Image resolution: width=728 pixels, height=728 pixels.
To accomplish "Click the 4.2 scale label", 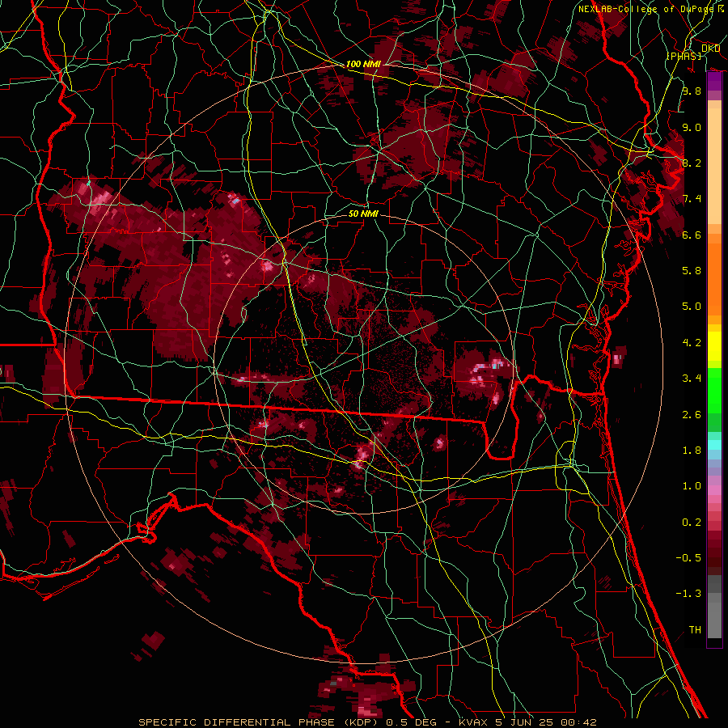I will (x=692, y=343).
